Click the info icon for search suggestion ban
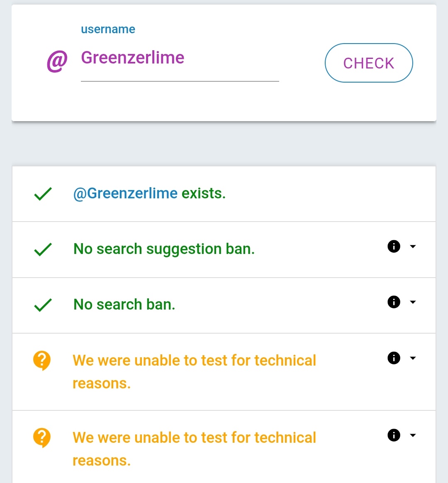 pos(394,246)
